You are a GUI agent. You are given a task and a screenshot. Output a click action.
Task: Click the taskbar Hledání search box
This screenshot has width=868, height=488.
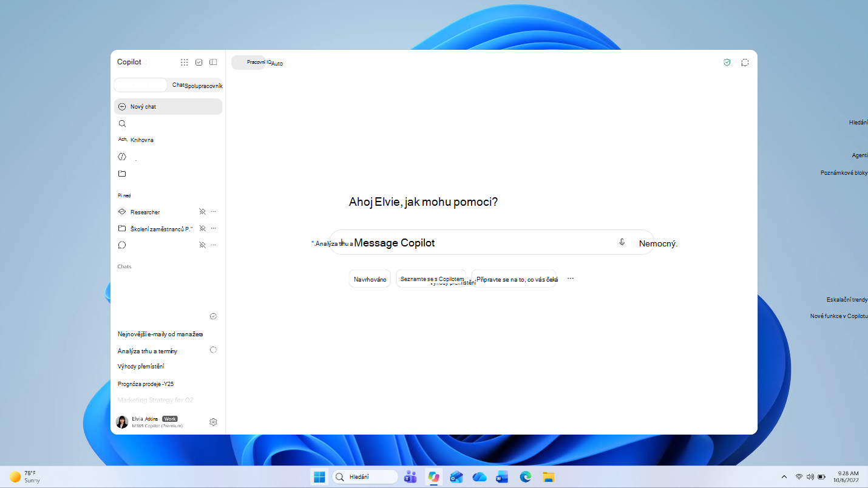(x=365, y=477)
